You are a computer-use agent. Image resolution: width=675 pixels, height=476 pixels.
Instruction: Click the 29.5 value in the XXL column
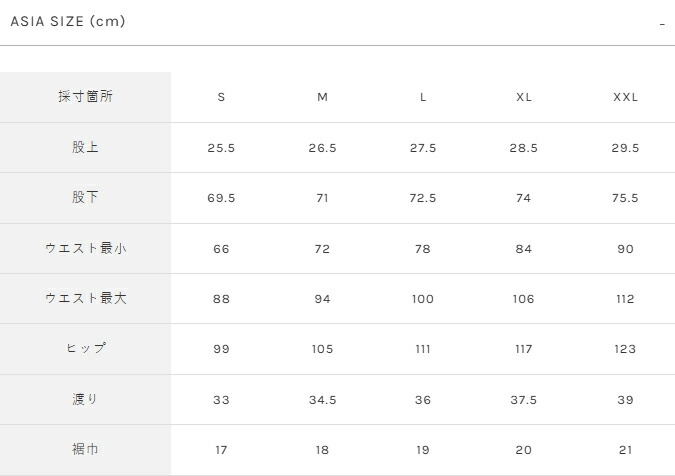click(x=625, y=148)
